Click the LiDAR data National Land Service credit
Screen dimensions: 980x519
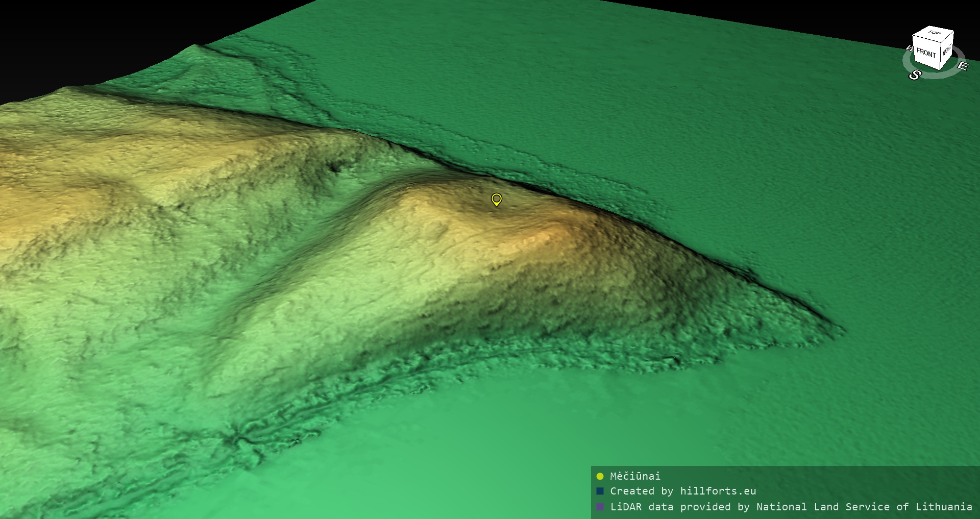[791, 507]
